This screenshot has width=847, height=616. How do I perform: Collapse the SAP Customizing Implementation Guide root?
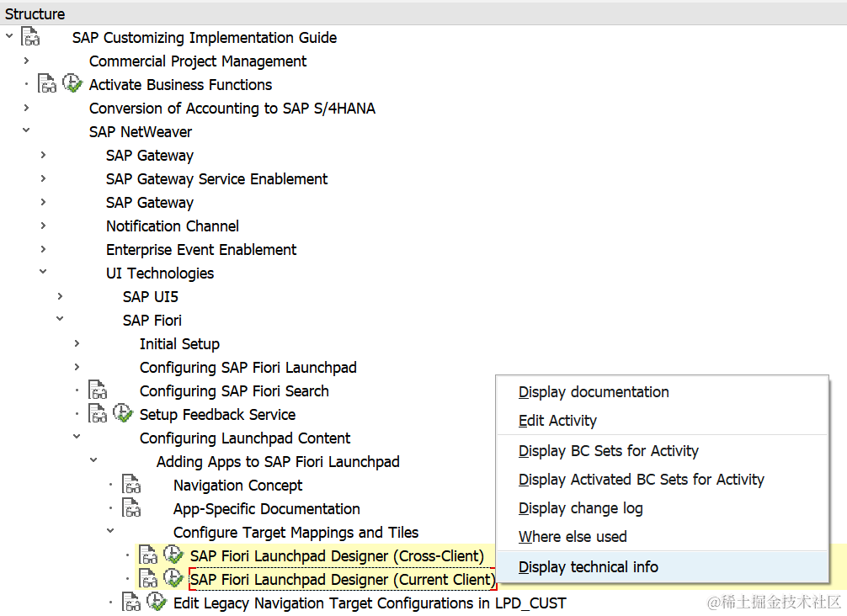pyautogui.click(x=9, y=37)
